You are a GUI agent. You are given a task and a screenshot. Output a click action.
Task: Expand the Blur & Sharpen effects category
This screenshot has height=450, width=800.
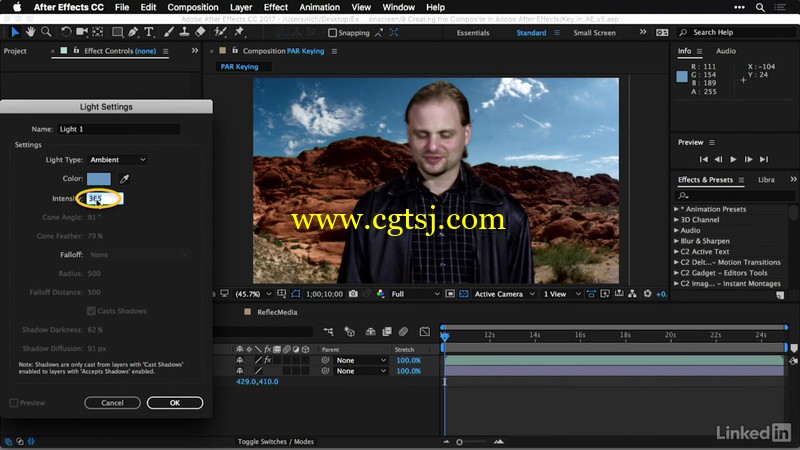coord(676,241)
